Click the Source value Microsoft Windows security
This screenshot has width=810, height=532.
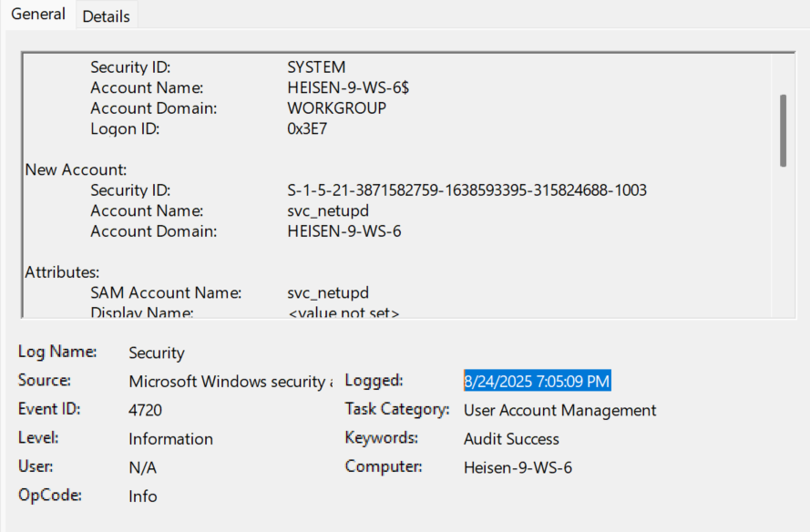228,382
